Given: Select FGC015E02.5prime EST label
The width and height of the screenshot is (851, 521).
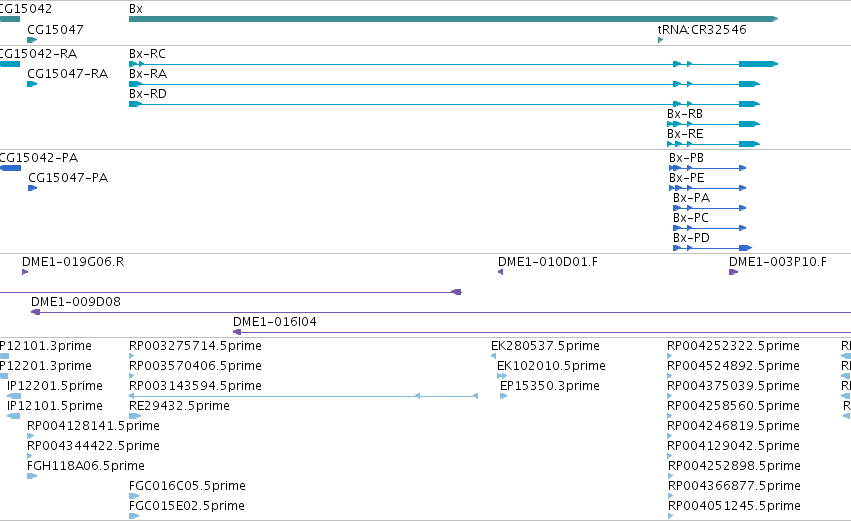Looking at the screenshot, I should pos(187,507).
